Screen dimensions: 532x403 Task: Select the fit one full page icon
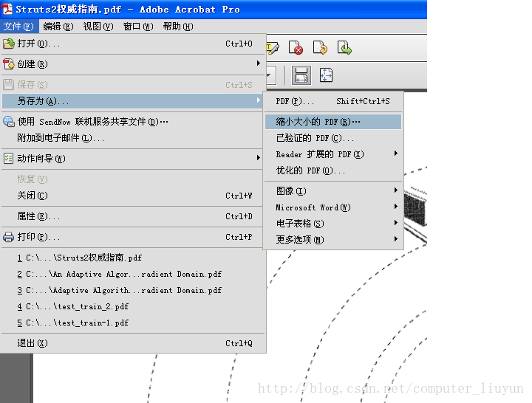[326, 75]
